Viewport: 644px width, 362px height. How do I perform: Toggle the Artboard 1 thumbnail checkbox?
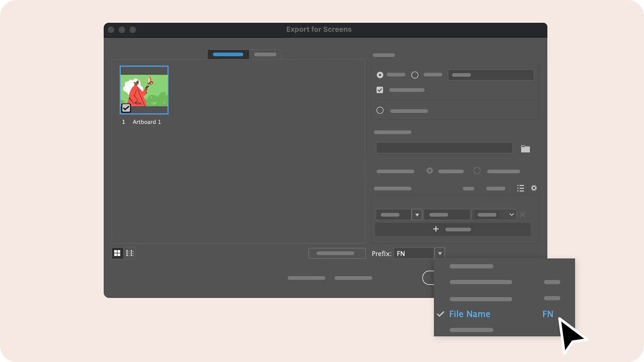(x=126, y=108)
